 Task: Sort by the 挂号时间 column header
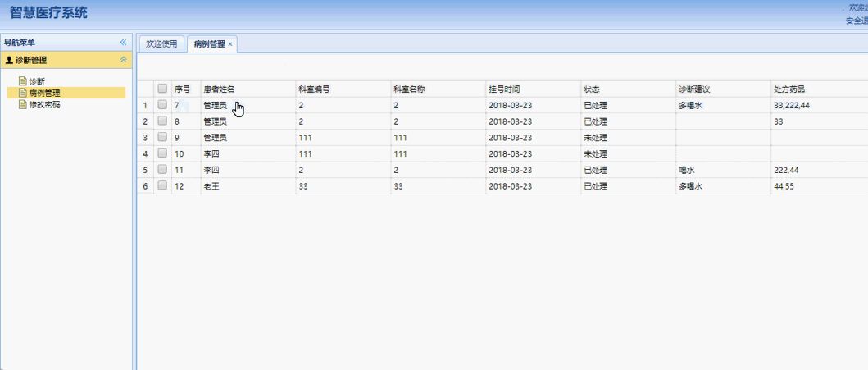tap(534, 89)
